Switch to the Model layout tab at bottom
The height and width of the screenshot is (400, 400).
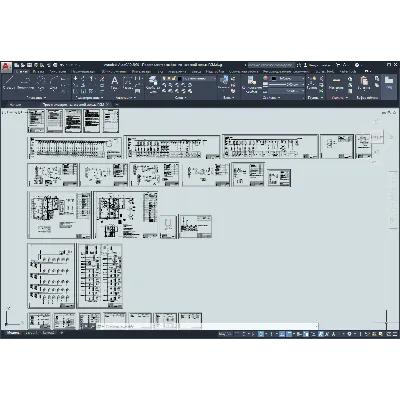tap(13, 333)
